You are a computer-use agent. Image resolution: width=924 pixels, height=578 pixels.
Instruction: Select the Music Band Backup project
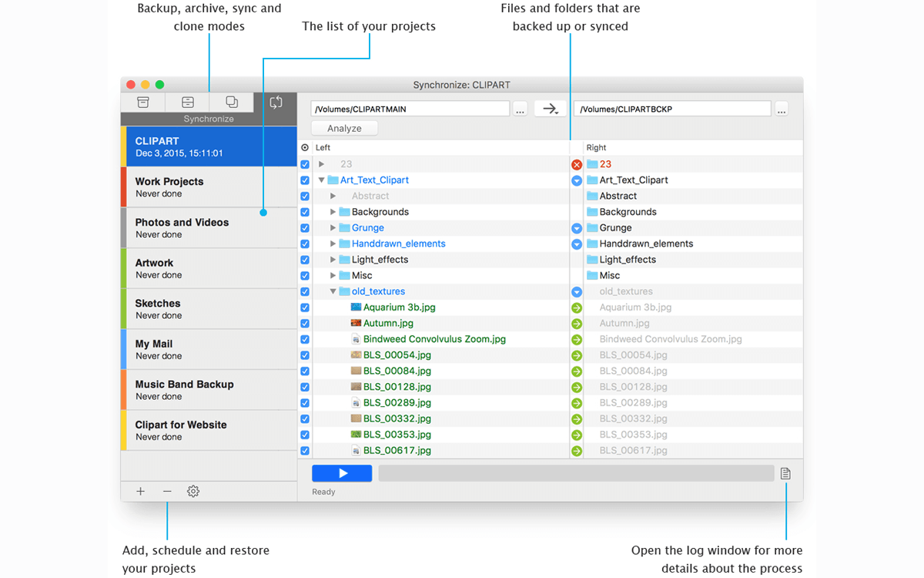[x=209, y=390]
